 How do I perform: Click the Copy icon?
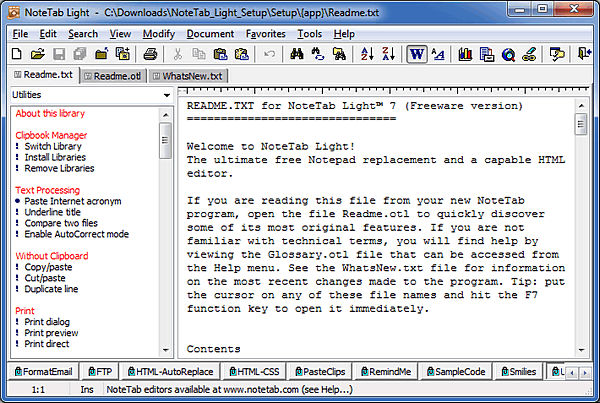pyautogui.click(x=199, y=54)
